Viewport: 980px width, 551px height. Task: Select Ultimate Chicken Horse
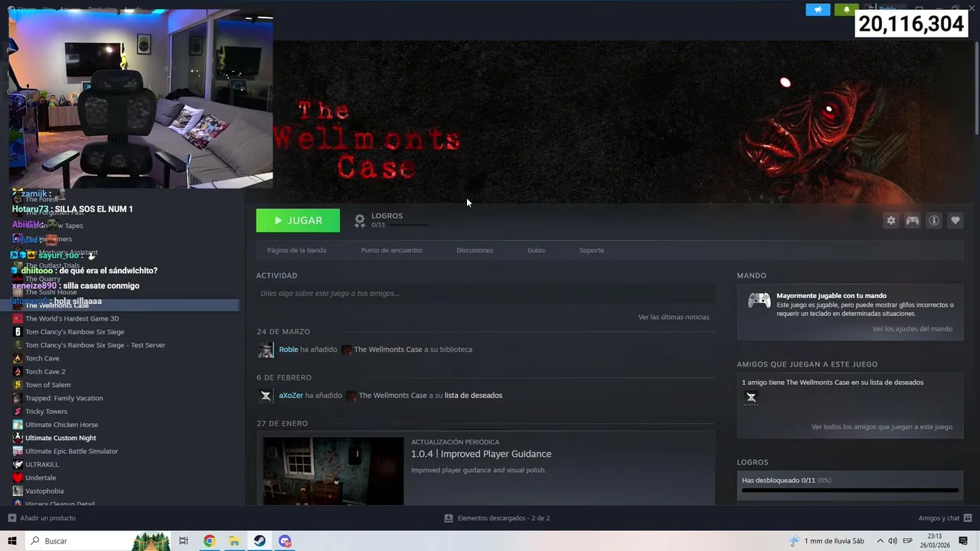pyautogui.click(x=61, y=425)
